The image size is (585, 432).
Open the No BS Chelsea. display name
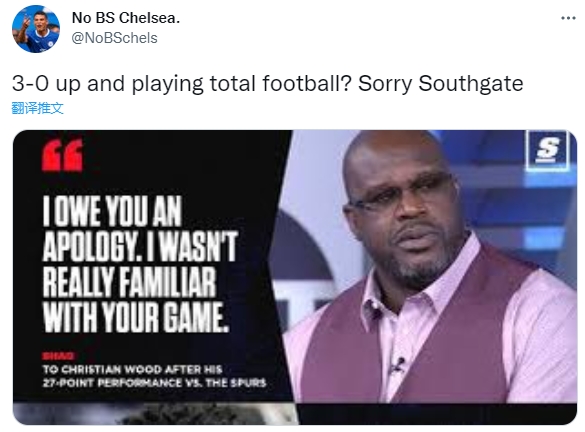coord(126,18)
